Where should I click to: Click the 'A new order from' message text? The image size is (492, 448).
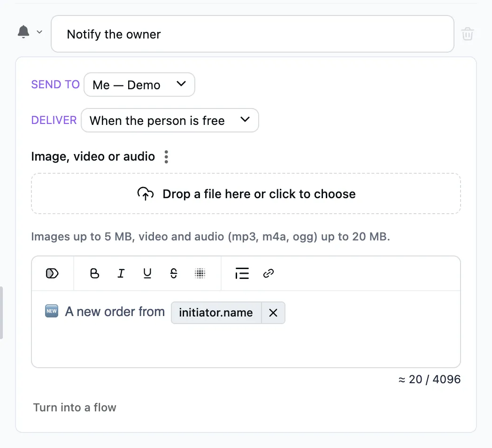click(x=115, y=312)
